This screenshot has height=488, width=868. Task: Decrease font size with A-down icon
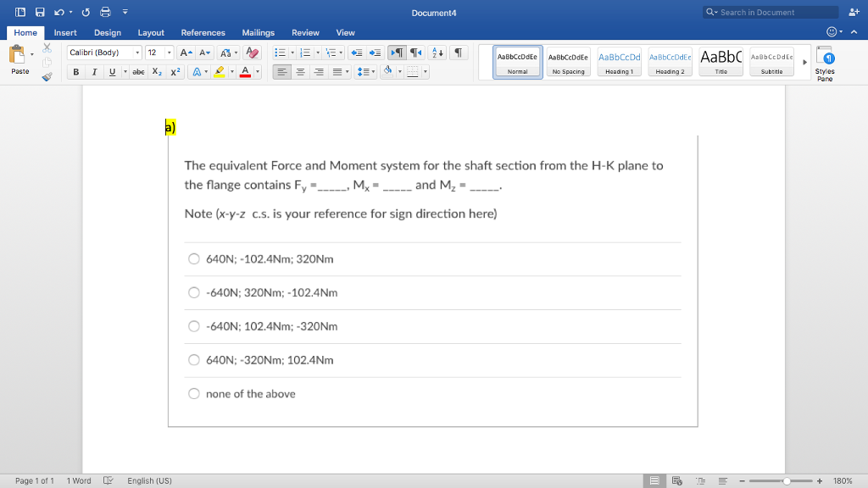(x=205, y=53)
